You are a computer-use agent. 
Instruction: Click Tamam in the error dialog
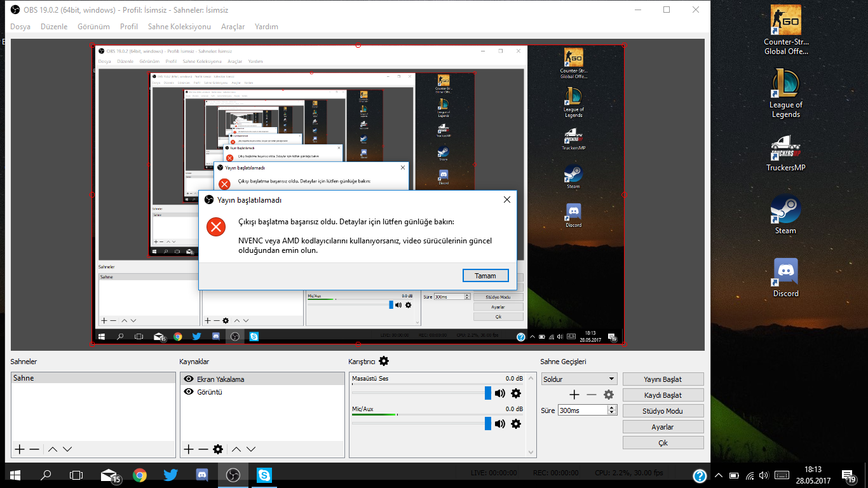point(485,276)
